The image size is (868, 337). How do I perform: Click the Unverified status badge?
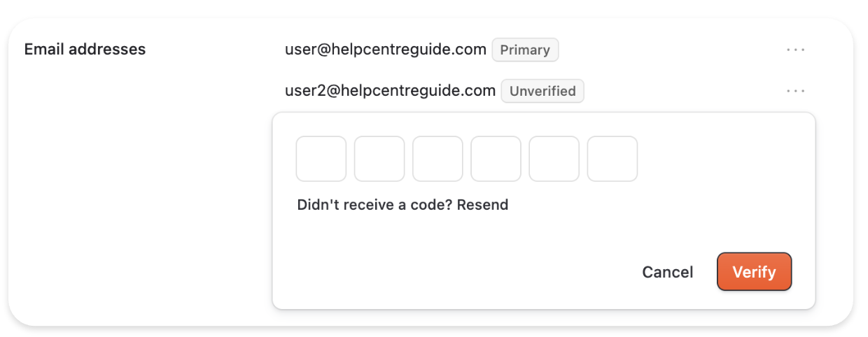(542, 91)
